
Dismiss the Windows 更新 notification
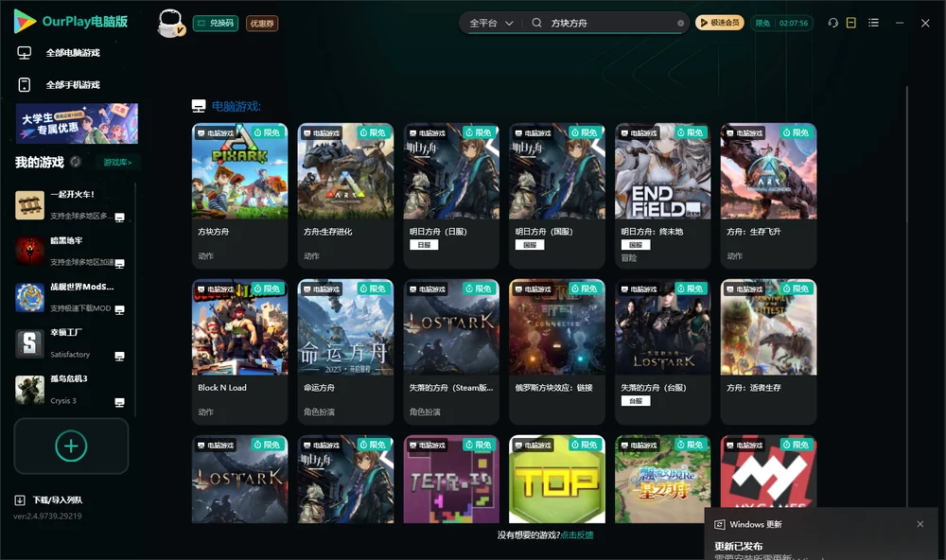[920, 524]
